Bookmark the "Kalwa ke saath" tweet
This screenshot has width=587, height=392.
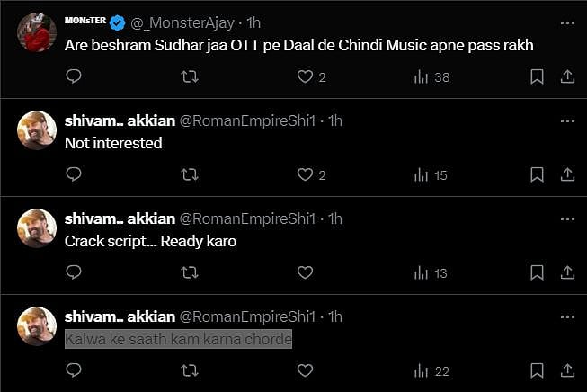pos(537,370)
